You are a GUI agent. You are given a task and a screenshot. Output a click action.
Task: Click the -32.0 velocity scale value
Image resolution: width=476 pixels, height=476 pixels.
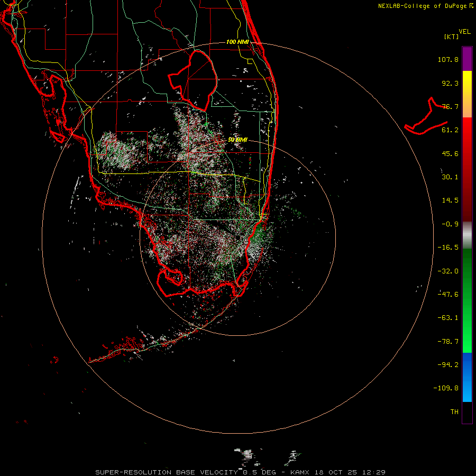click(x=448, y=271)
